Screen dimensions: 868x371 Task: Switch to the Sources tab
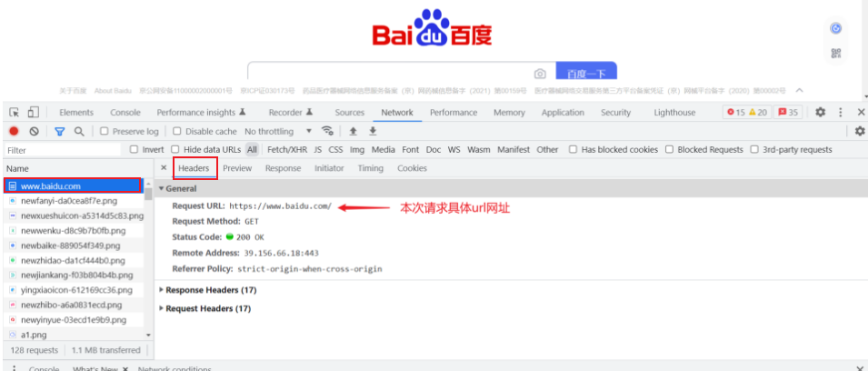350,113
